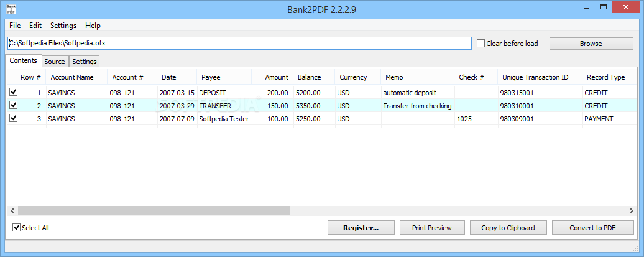The height and width of the screenshot is (257, 644).
Task: Click the balance 5350.00 cell
Action: pos(314,106)
